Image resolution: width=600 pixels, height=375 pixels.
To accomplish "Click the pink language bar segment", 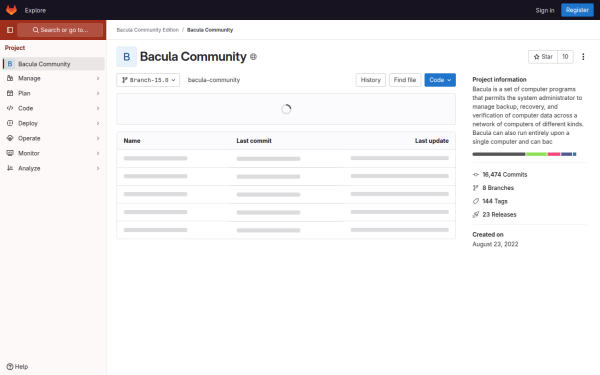I will pos(554,154).
